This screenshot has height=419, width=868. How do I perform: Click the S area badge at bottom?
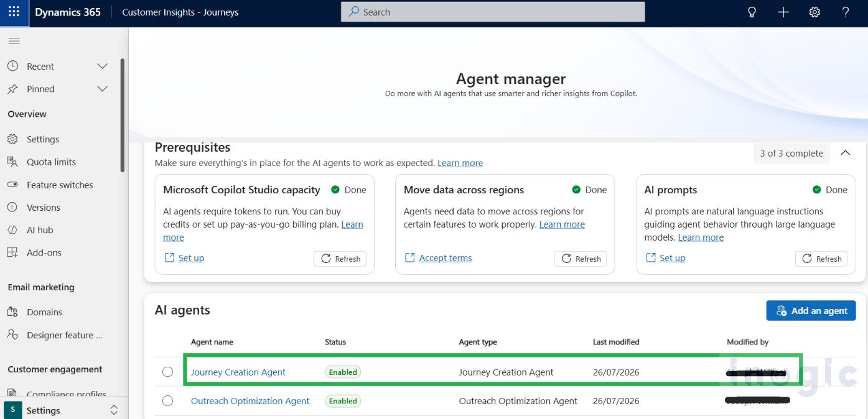pyautogui.click(x=12, y=410)
